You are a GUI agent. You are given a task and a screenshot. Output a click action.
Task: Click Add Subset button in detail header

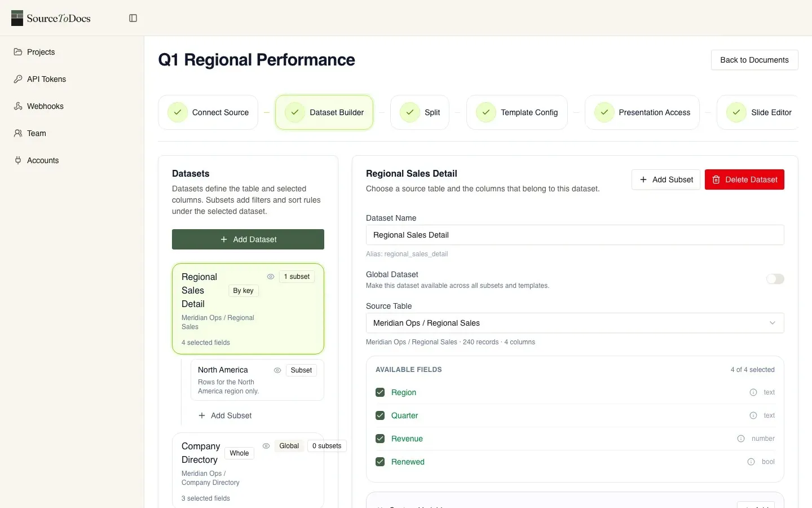(666, 179)
